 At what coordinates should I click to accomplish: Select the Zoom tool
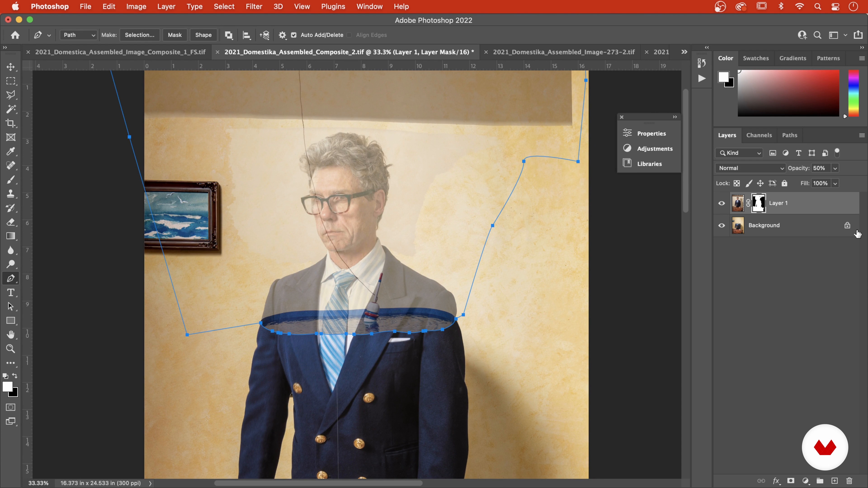[11, 349]
